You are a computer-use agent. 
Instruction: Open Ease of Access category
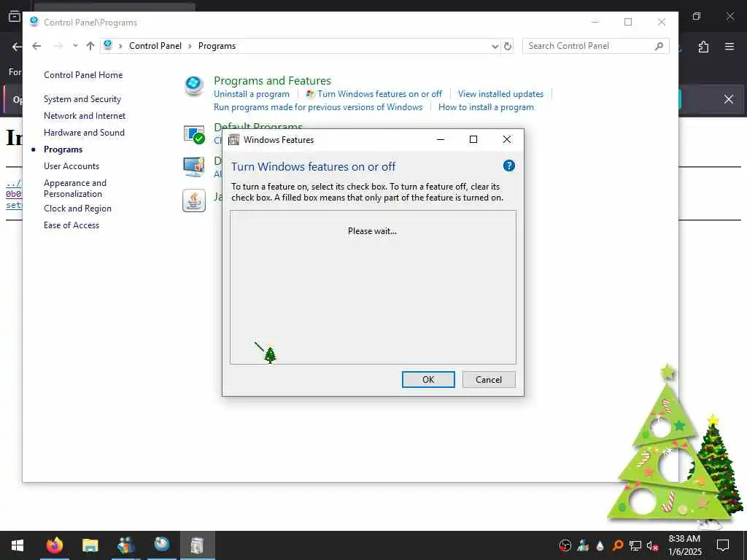point(71,225)
